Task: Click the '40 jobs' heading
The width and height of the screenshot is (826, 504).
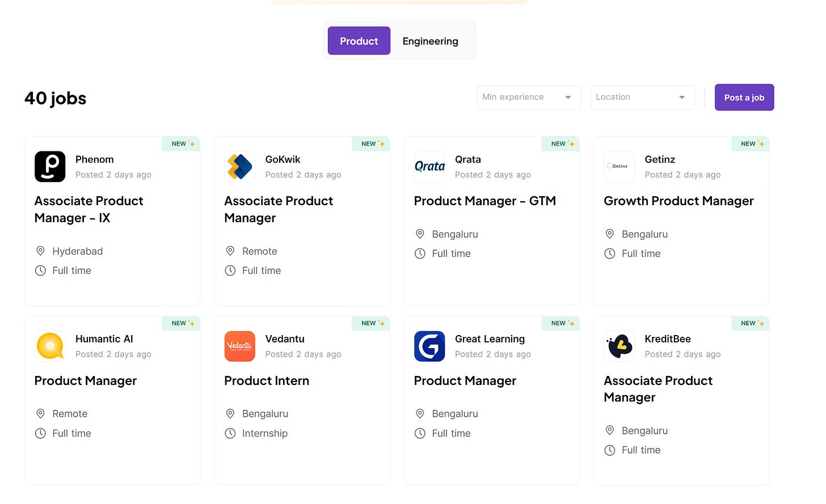Action: click(x=56, y=98)
